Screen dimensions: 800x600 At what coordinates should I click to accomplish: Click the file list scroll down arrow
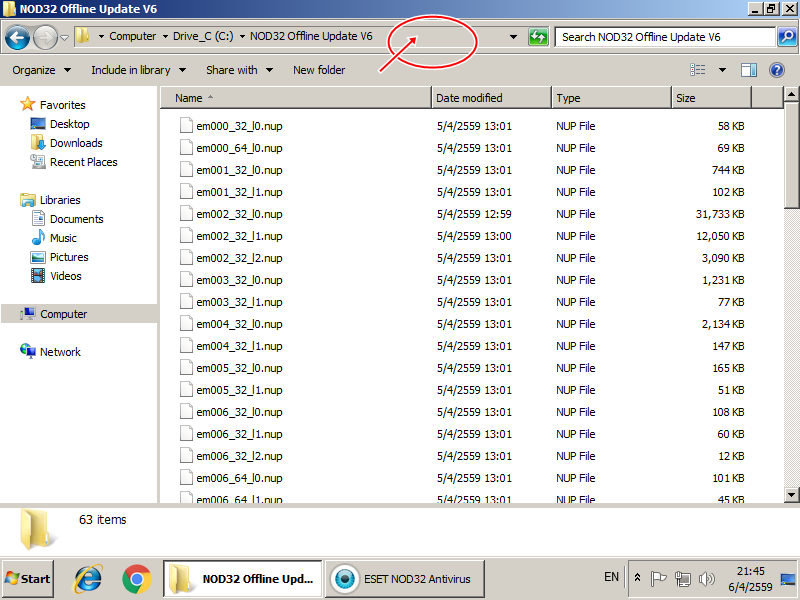791,494
